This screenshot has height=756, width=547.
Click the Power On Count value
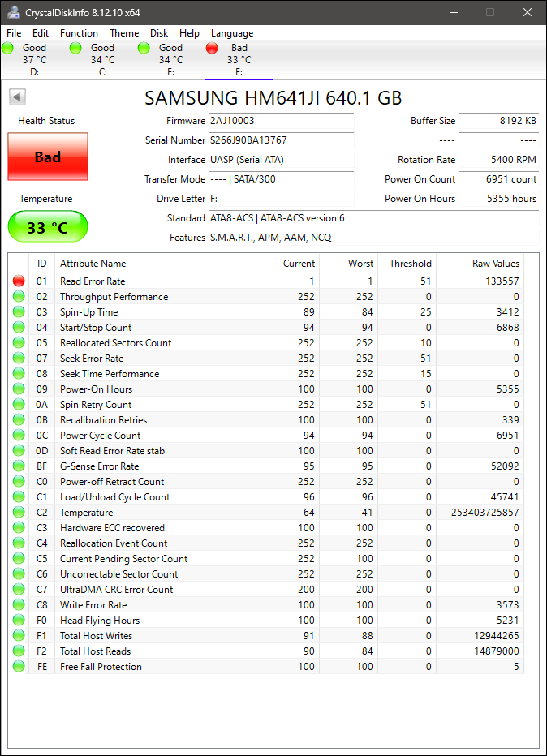[499, 179]
